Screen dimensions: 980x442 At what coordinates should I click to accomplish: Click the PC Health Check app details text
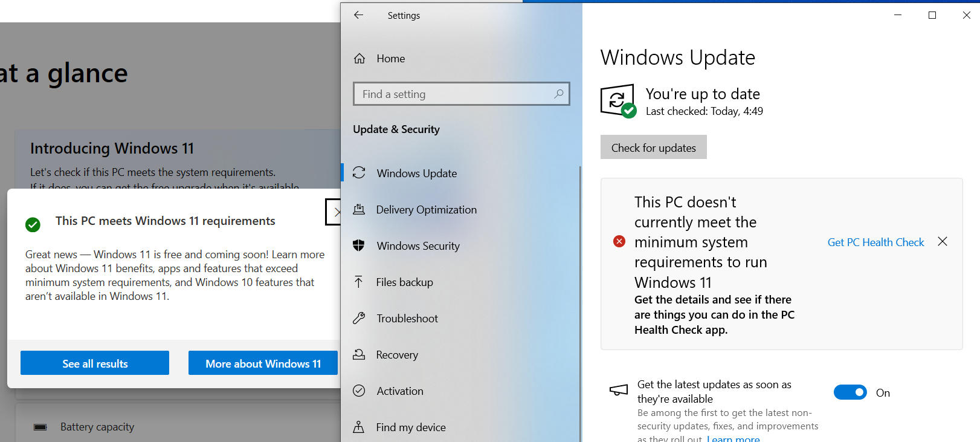click(x=714, y=314)
